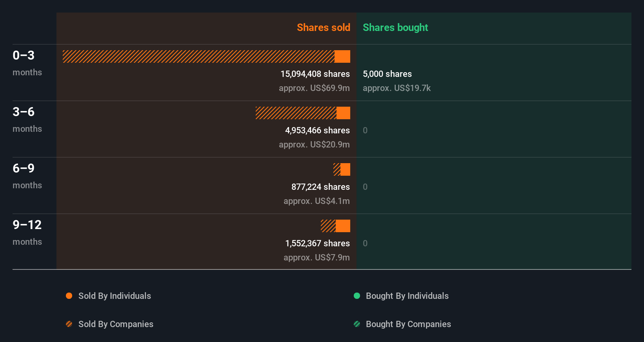The width and height of the screenshot is (644, 342).
Task: Select the 4,953,466 shares sold figure
Action: click(317, 130)
